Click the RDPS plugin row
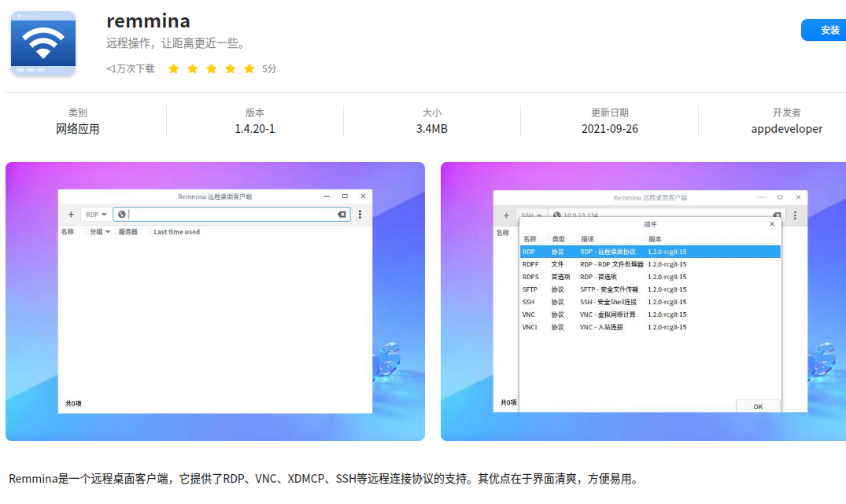 point(650,277)
